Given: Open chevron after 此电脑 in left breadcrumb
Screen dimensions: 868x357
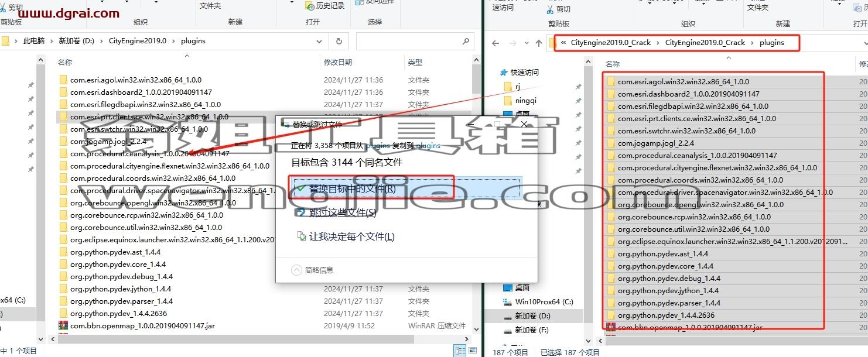Looking at the screenshot, I should (52, 41).
